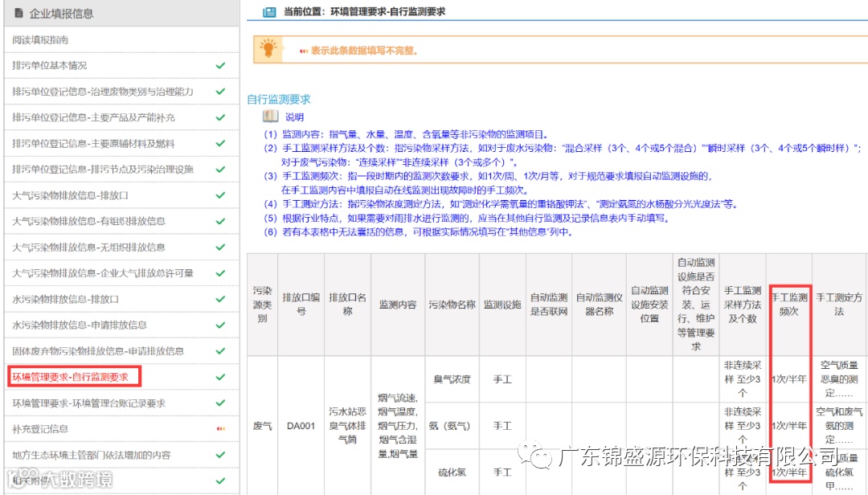Click the 废气 source category cell
868x495 pixels.
coord(262,426)
